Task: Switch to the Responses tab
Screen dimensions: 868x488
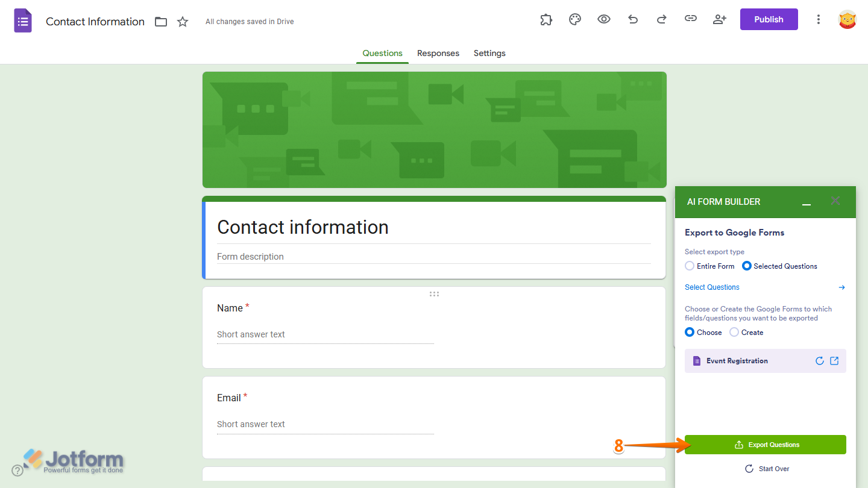Action: [438, 53]
